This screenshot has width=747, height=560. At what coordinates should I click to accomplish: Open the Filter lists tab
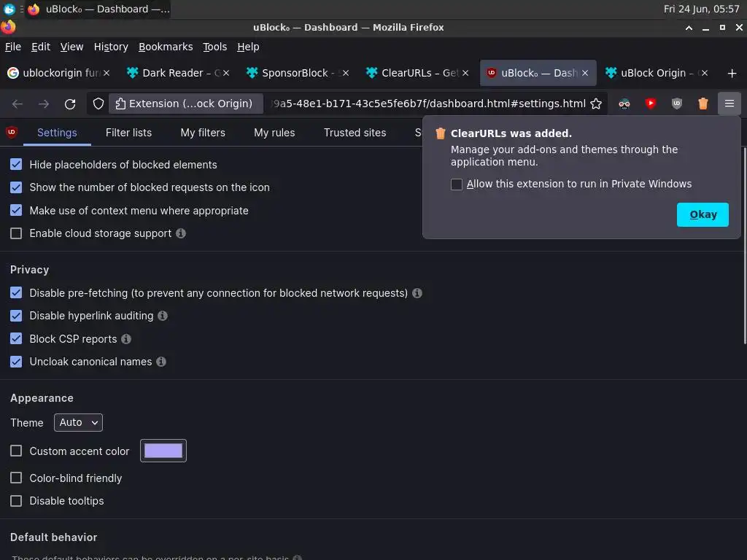[128, 133]
